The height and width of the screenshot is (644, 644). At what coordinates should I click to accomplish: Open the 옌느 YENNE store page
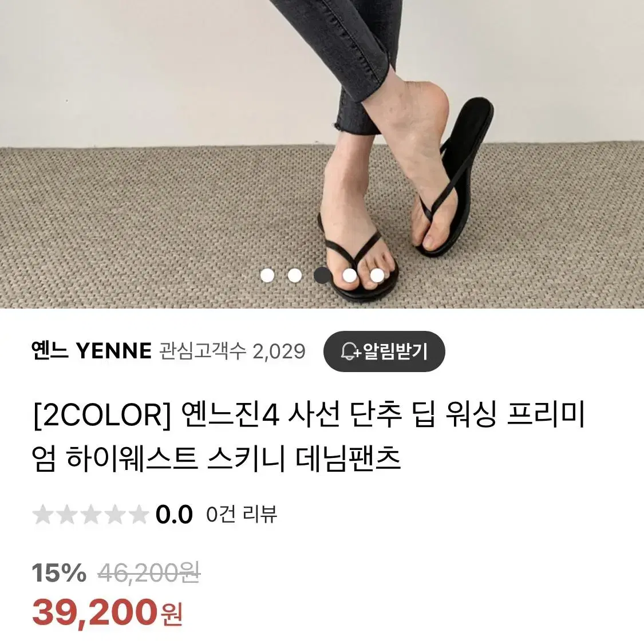pyautogui.click(x=92, y=351)
